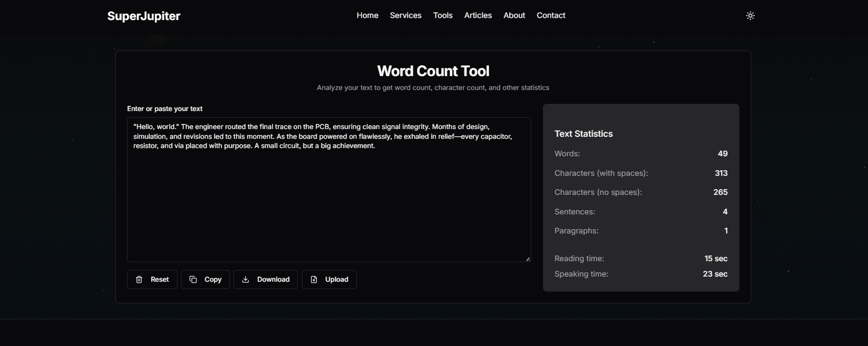Focus the text input area
Screen dimensions: 868x346
point(329,190)
